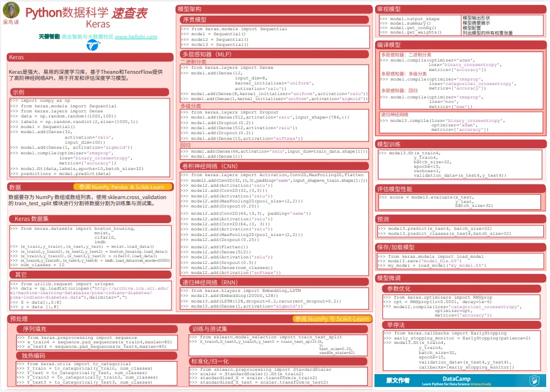Click the 'model.get_config()' code line
The height and width of the screenshot is (392, 550).
(408, 28)
